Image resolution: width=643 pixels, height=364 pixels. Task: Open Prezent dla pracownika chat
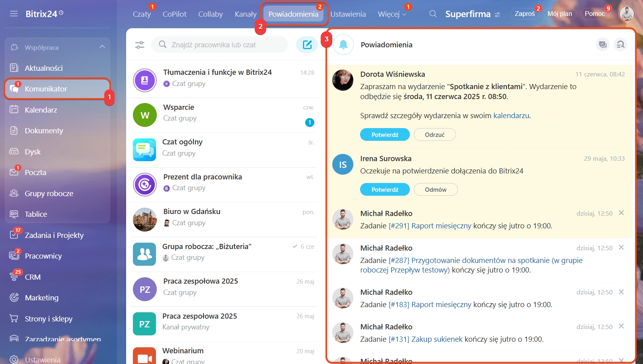coord(224,185)
